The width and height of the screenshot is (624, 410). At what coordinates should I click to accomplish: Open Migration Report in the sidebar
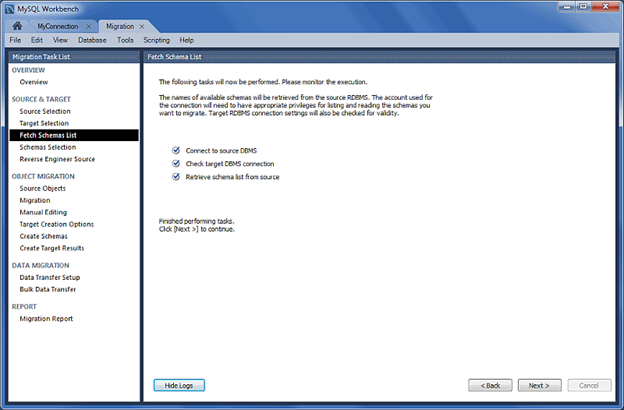coord(46,319)
